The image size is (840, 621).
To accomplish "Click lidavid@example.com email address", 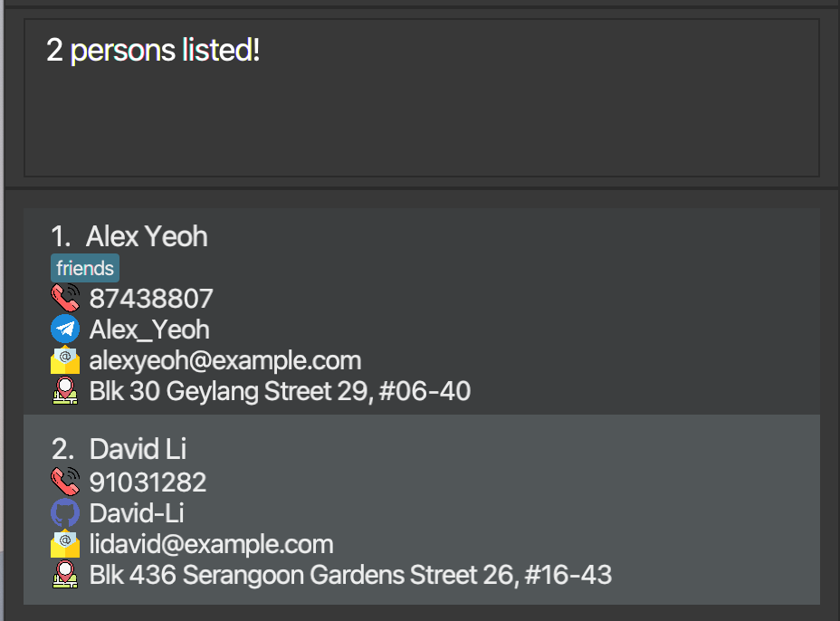I will point(212,544).
